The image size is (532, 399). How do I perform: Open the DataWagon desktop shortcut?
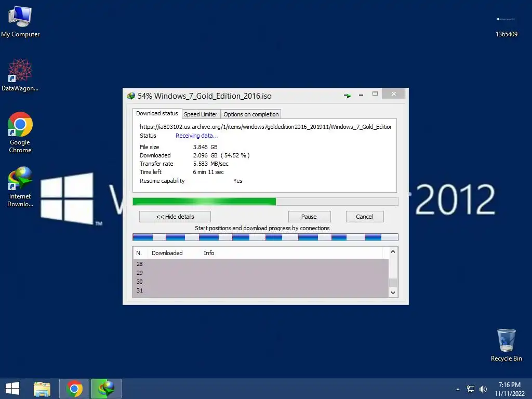pyautogui.click(x=20, y=75)
